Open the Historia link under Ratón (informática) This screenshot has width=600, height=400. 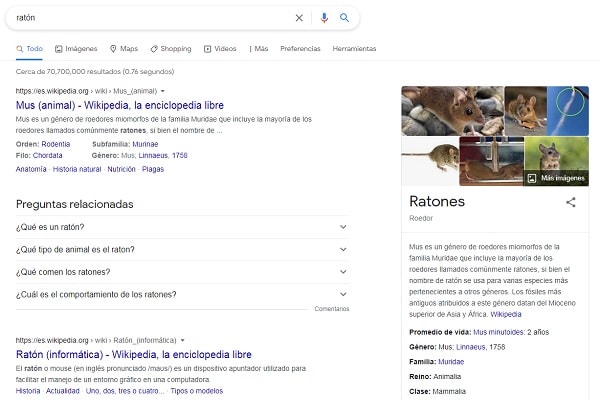(28, 391)
